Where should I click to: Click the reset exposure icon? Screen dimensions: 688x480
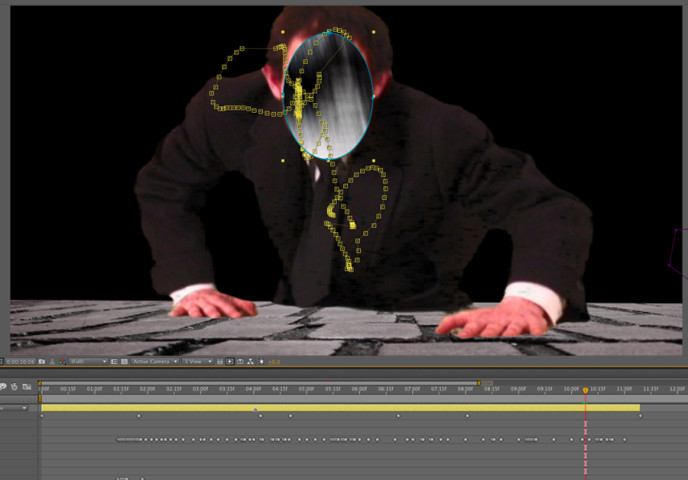coord(261,361)
